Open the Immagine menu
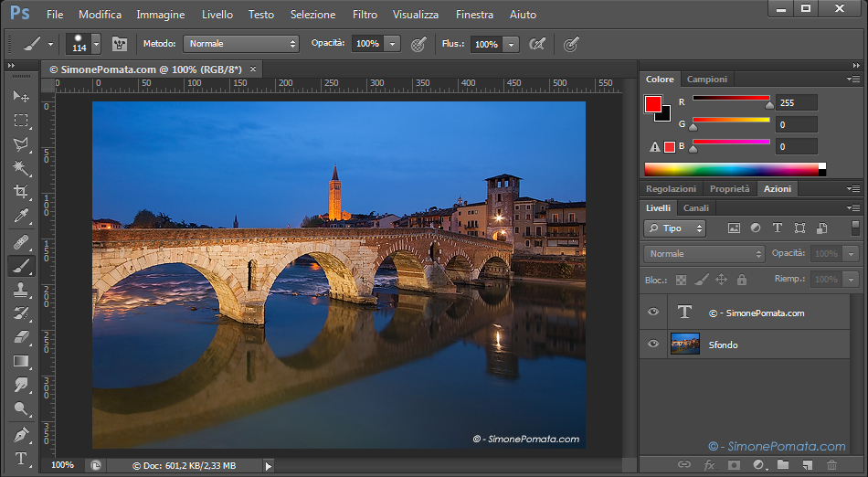This screenshot has height=477, width=868. coord(161,15)
